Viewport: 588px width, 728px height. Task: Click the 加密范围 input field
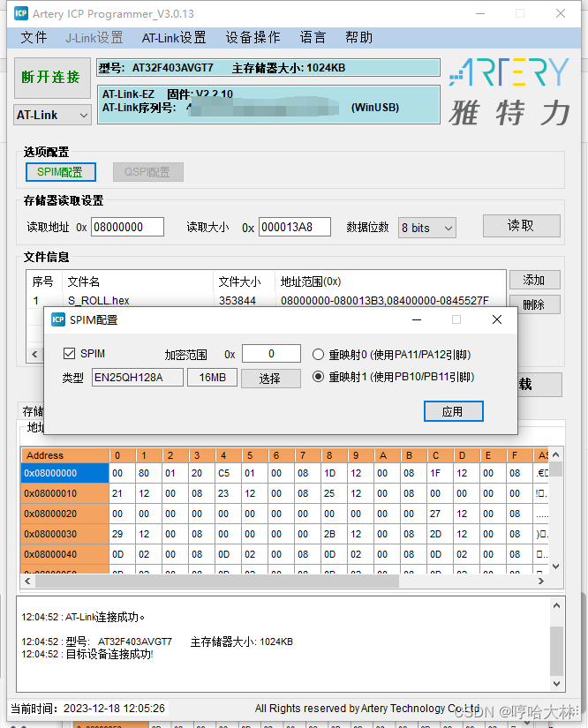click(271, 354)
